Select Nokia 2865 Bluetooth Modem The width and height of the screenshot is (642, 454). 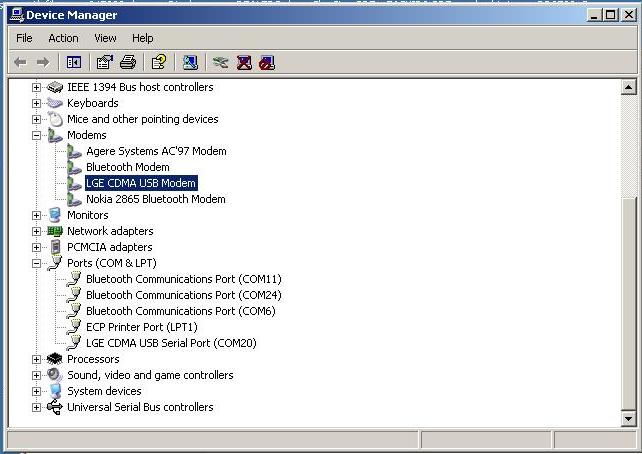tap(155, 199)
